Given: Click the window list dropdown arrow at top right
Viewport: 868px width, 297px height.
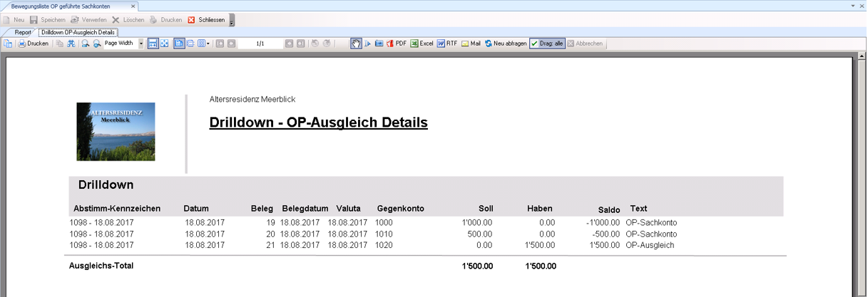Looking at the screenshot, I should 854,5.
